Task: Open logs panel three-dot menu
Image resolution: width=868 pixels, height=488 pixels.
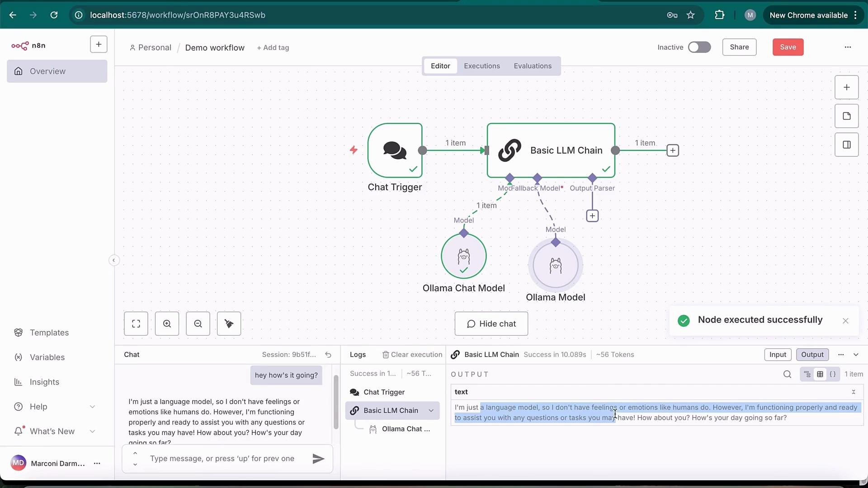Action: tap(841, 355)
